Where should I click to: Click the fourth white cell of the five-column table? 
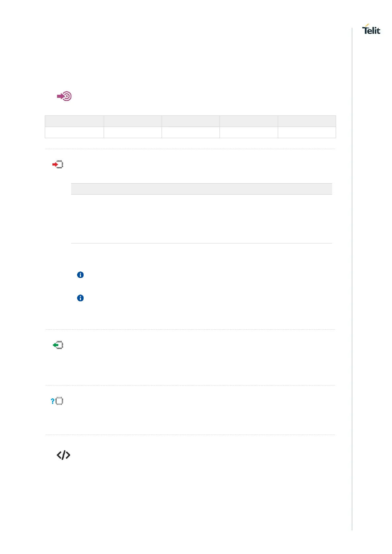click(248, 132)
